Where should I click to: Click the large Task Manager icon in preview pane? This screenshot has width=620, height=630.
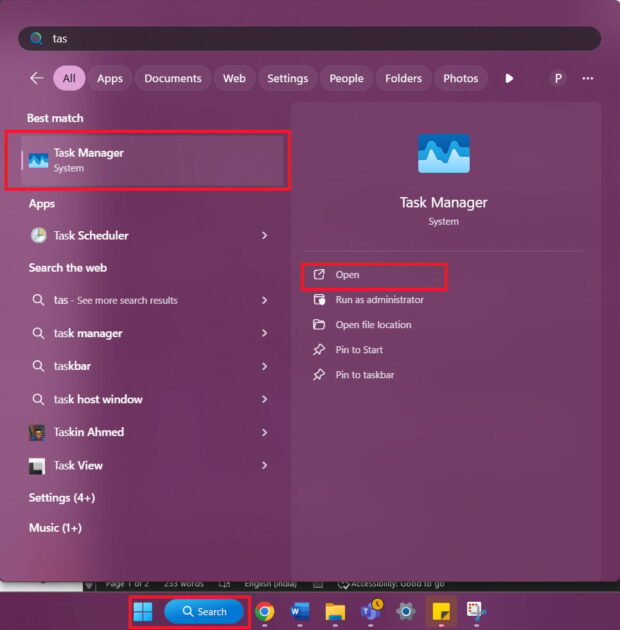click(444, 153)
